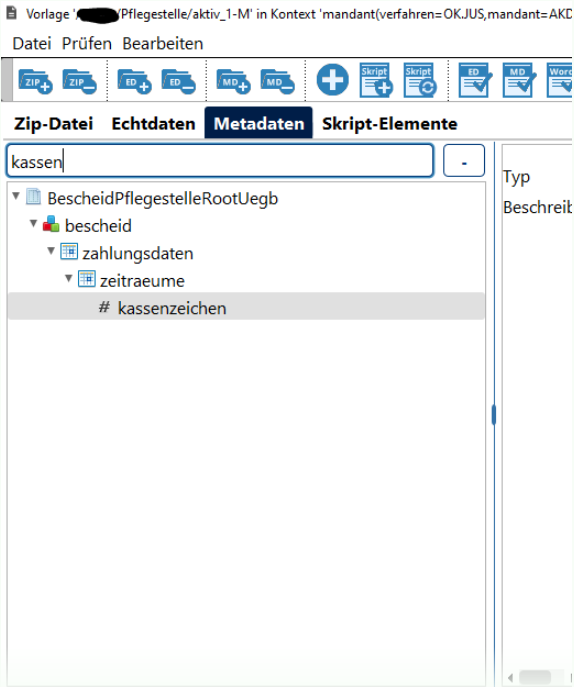This screenshot has height=687, width=574.
Task: Collapse the zeitraeume tree node
Action: 69,278
